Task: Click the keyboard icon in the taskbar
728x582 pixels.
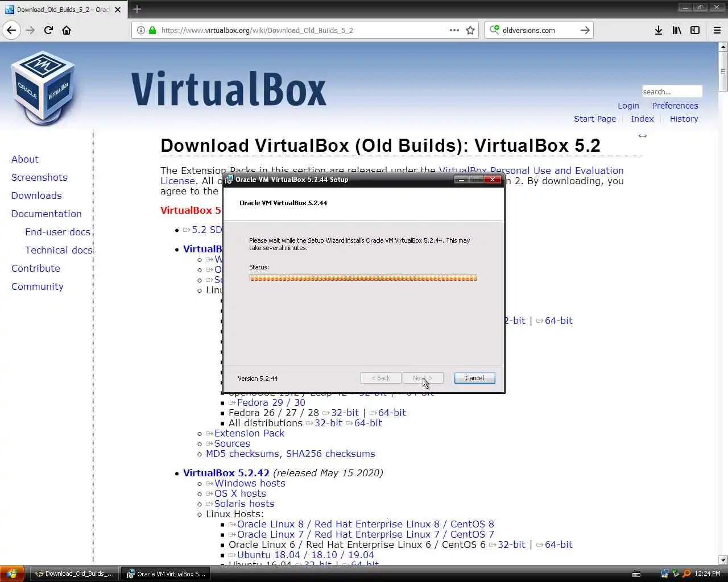Action: pos(636,573)
